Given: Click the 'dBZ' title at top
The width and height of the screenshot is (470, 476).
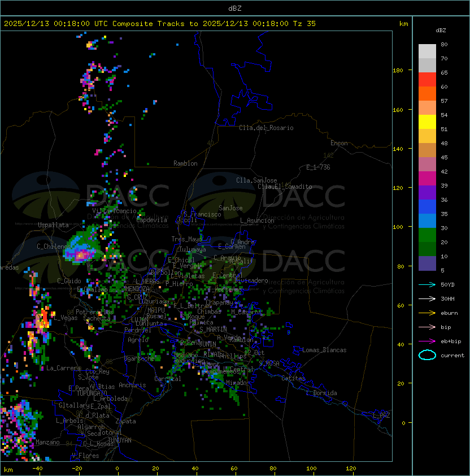Looking at the screenshot, I should pyautogui.click(x=235, y=8).
